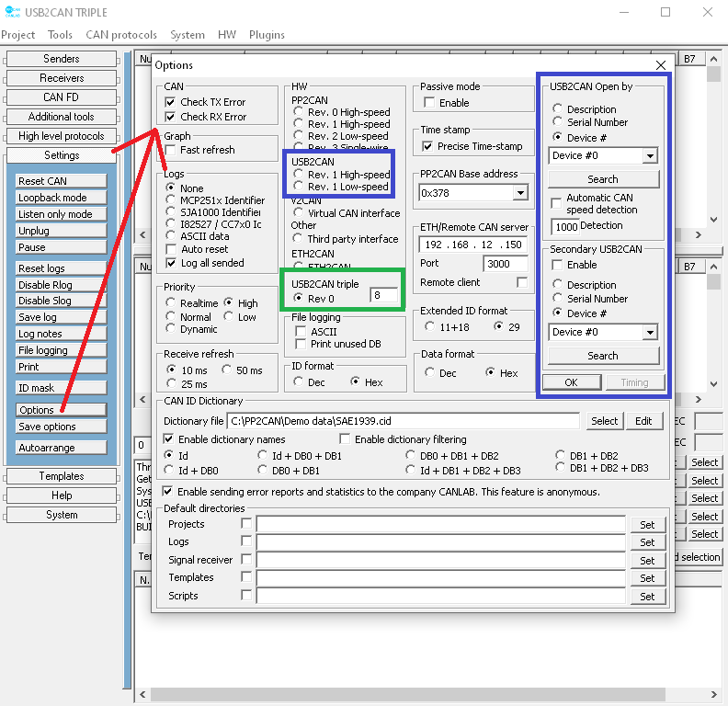The width and height of the screenshot is (728, 706).
Task: Click down arrow of upper list scrollbar
Action: click(713, 219)
